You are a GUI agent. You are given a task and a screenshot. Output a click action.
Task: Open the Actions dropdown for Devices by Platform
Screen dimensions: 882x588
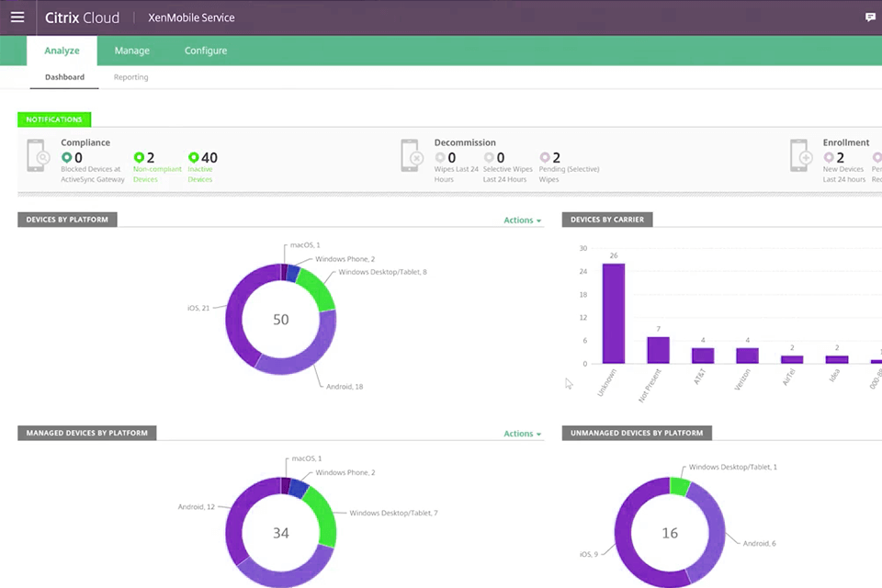[x=522, y=220]
